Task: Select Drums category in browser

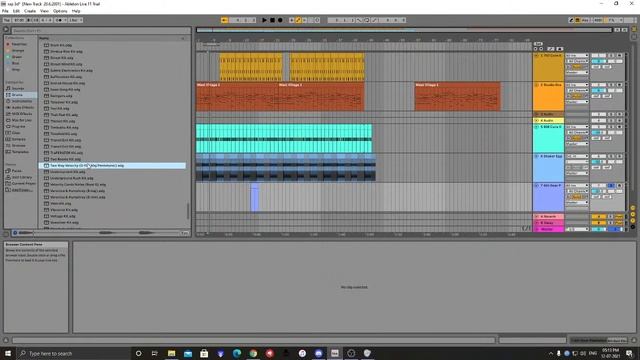Action: (x=17, y=95)
